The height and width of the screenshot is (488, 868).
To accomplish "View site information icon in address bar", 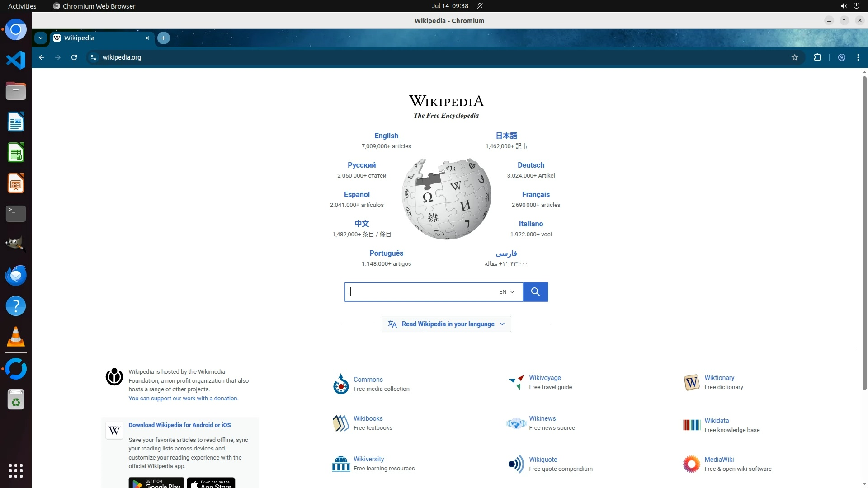I will [94, 57].
